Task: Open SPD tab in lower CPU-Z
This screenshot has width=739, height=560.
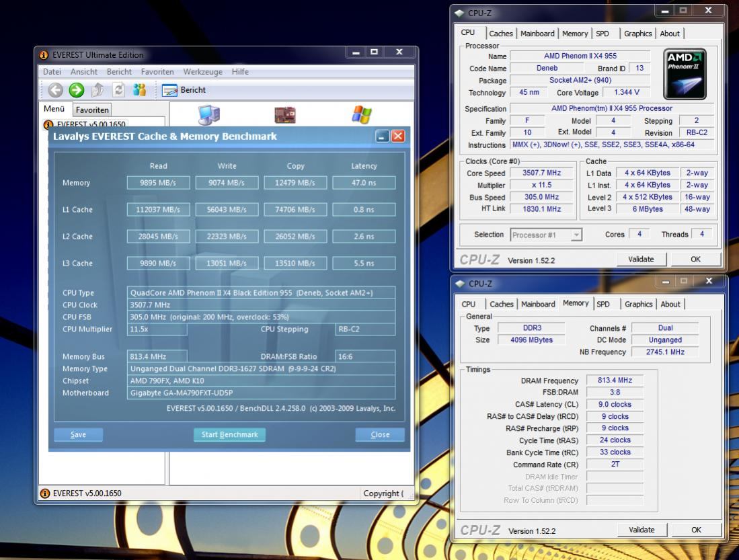Action: tap(603, 304)
